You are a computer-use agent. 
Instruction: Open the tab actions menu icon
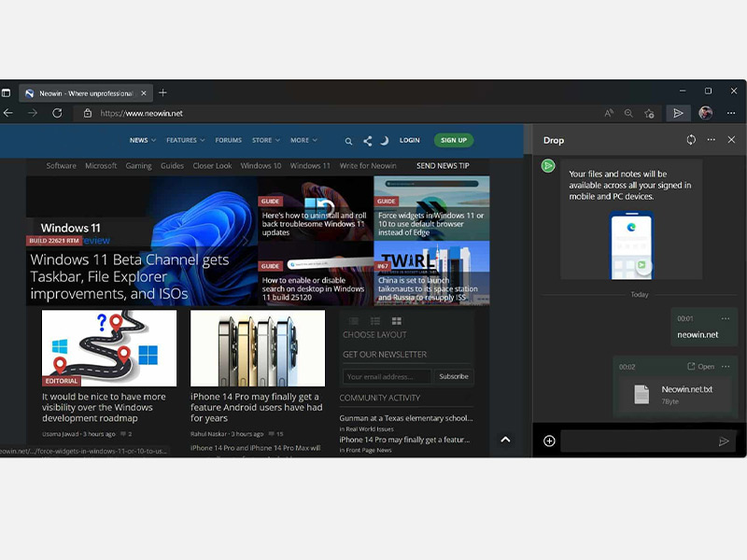6,92
